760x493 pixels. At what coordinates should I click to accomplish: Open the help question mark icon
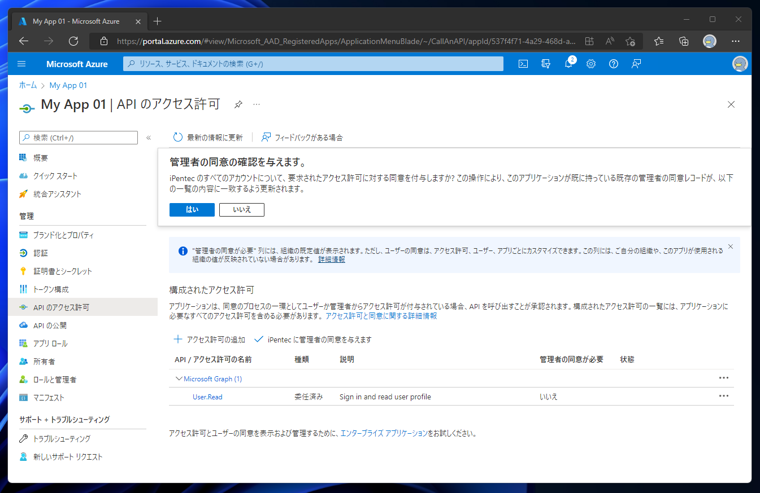coord(613,64)
